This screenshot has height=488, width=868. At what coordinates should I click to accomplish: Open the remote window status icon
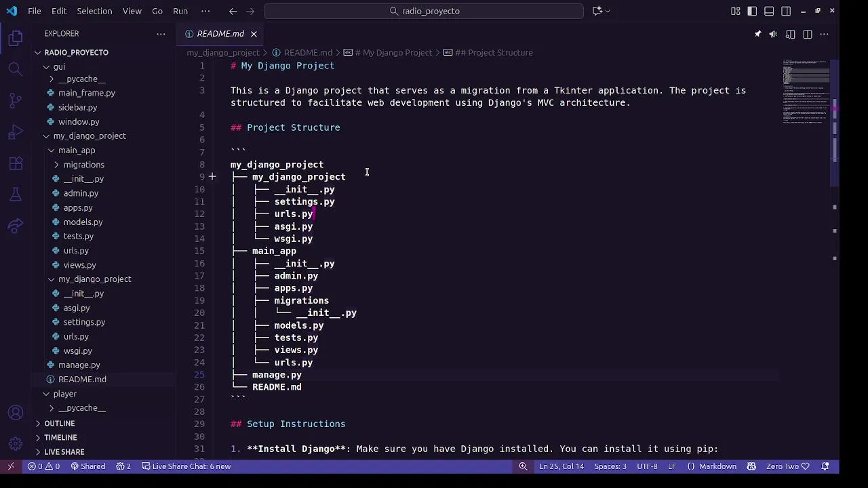click(11, 466)
